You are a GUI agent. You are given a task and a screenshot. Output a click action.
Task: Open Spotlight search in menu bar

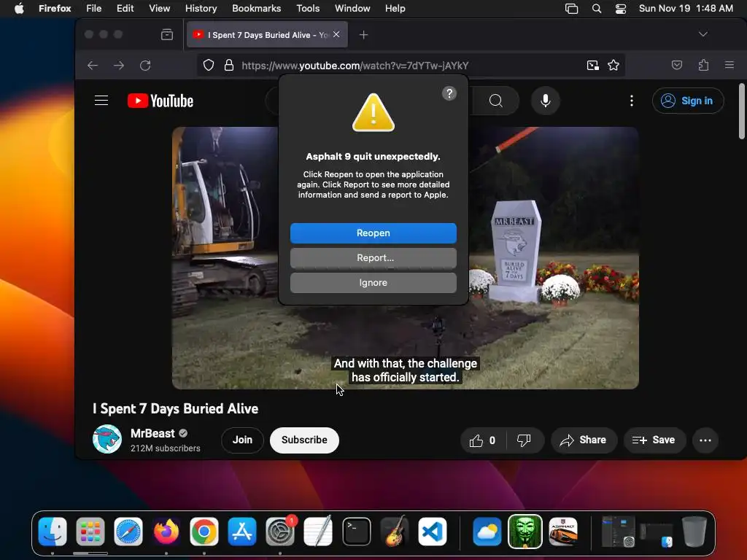(x=597, y=9)
